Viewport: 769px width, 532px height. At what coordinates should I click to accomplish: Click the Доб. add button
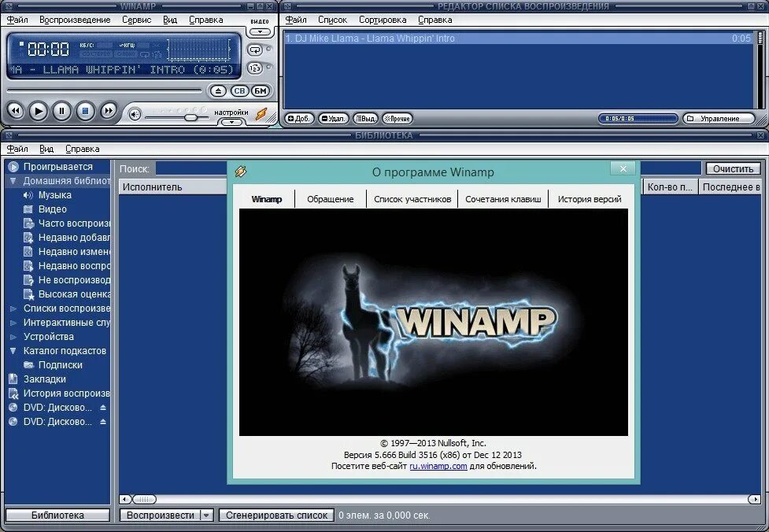[299, 119]
